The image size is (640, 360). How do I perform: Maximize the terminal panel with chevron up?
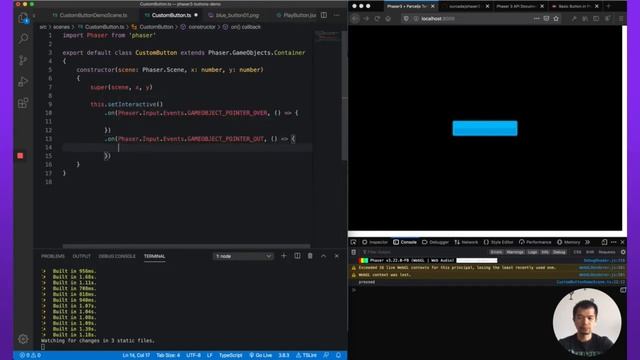pyautogui.click(x=323, y=256)
